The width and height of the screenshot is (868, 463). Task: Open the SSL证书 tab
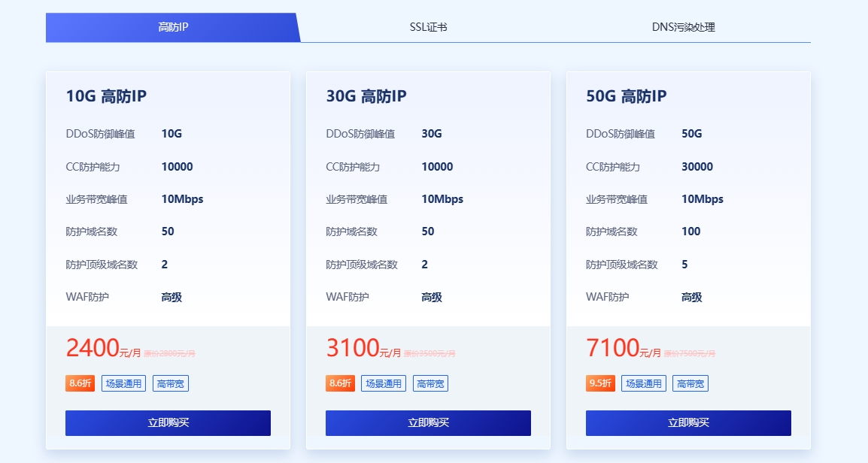[428, 27]
